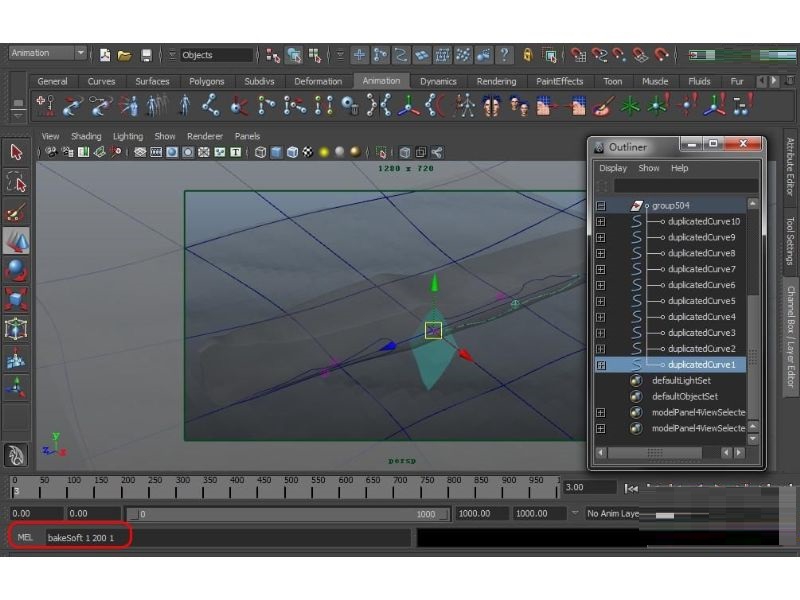
Task: Expand duplicatedCurve10 in Outliner
Action: click(x=601, y=221)
